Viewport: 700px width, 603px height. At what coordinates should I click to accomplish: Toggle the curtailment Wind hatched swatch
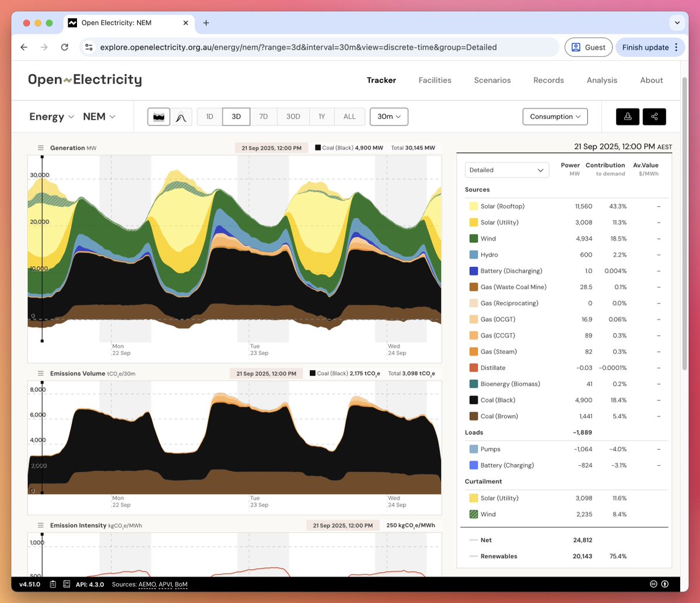coord(474,515)
